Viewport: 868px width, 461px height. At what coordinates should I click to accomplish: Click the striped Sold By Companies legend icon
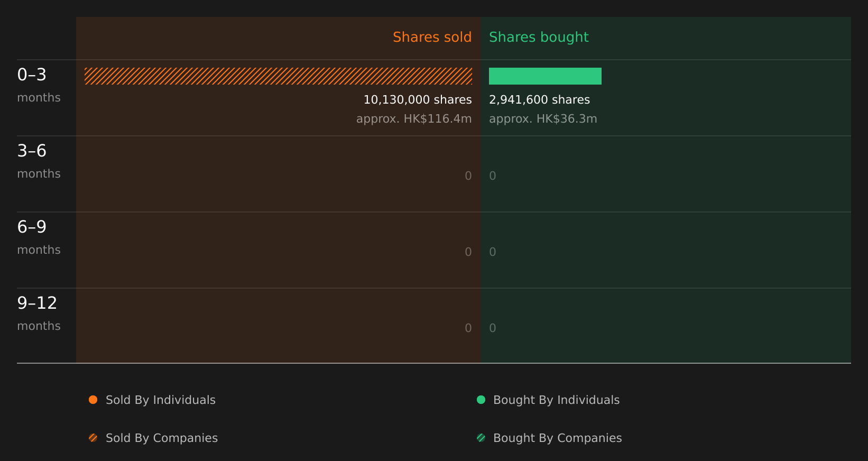(x=93, y=438)
